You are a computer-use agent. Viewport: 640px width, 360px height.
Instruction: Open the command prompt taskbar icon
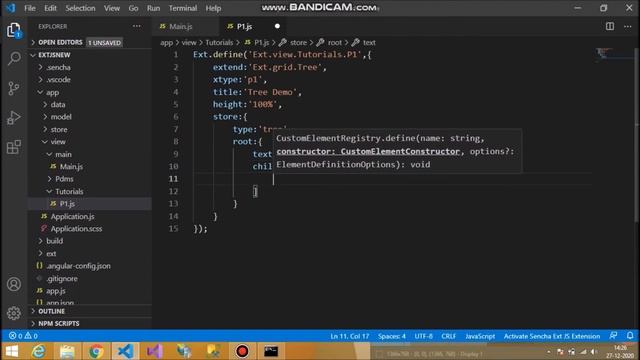click(271, 351)
